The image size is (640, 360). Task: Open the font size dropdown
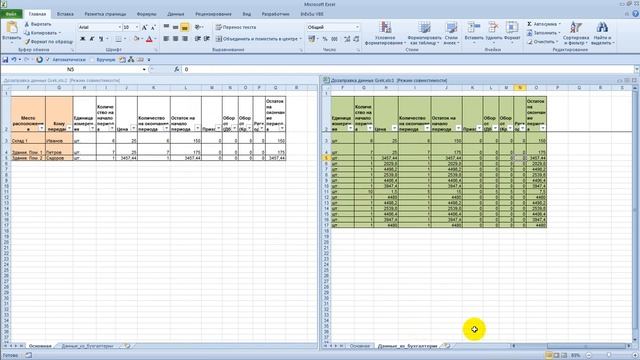[136, 27]
